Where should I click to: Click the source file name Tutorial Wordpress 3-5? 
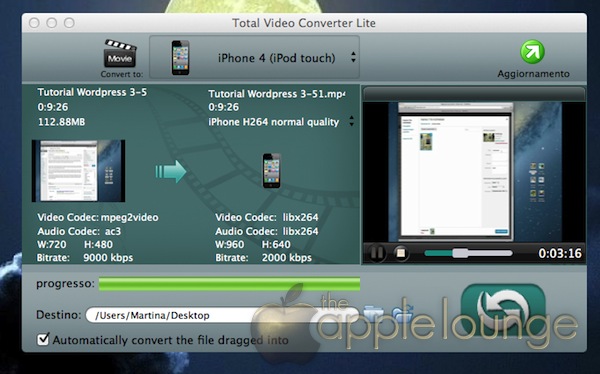[x=92, y=92]
